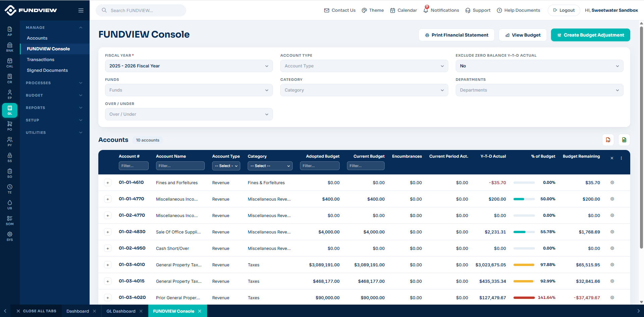Focus the Search FUNDVIEW field
Viewport: 644px width, 317px height.
(141, 10)
